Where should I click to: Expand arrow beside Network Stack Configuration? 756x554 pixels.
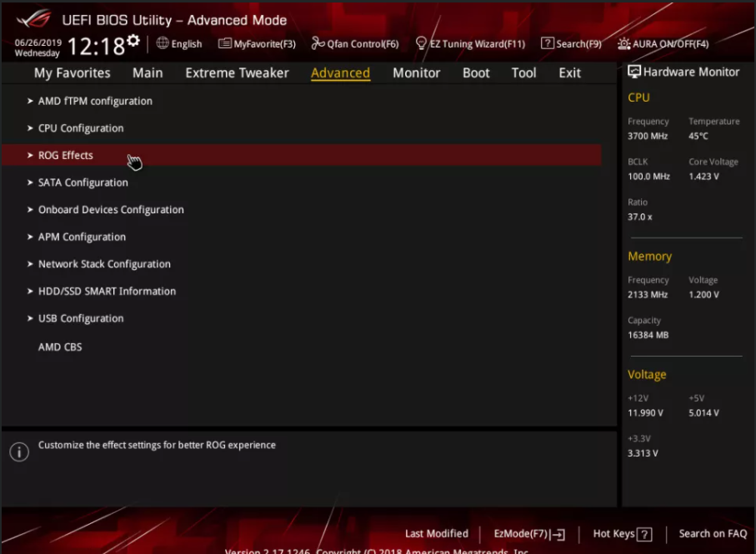click(x=30, y=264)
